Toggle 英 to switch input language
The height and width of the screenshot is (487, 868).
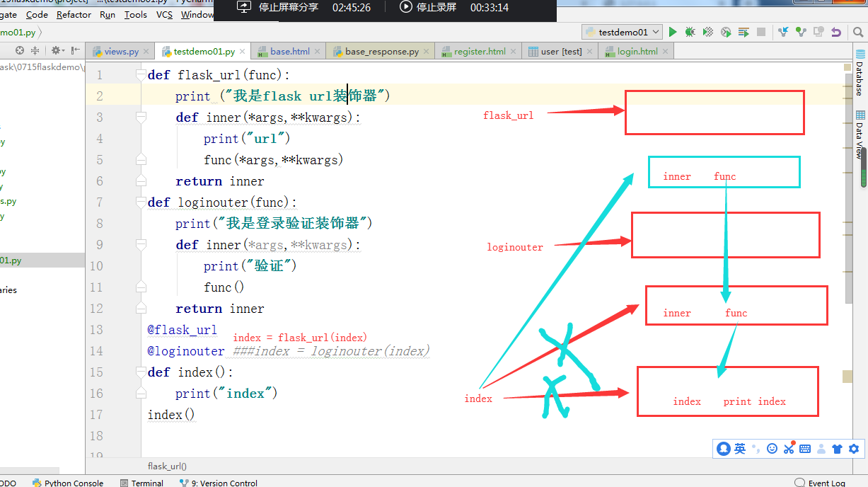coord(740,449)
